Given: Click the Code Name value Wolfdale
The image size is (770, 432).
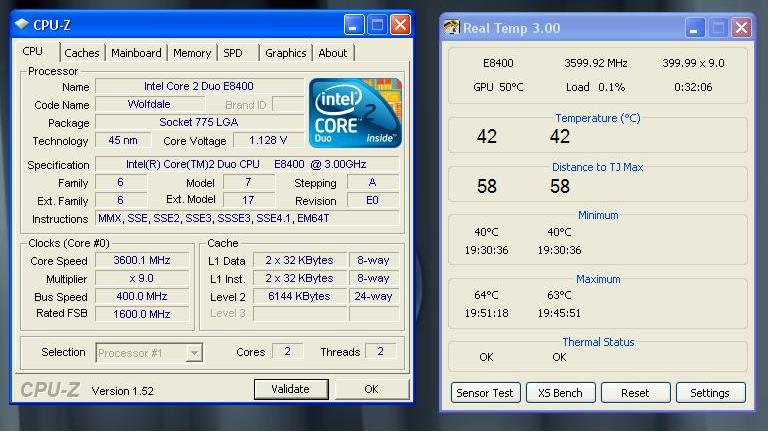Looking at the screenshot, I should tap(149, 104).
